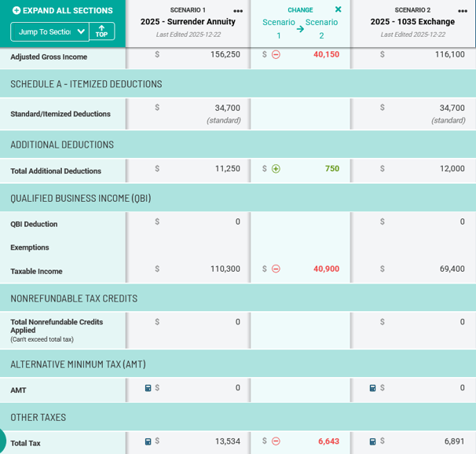Open the Jump To Section dropdown

(x=49, y=31)
